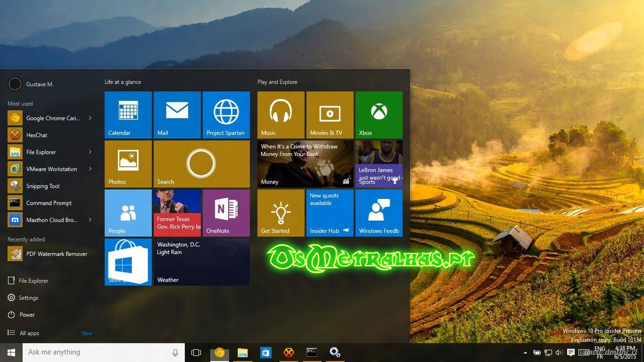
Task: Launch Project Spartan browser tile
Action: coord(226,115)
